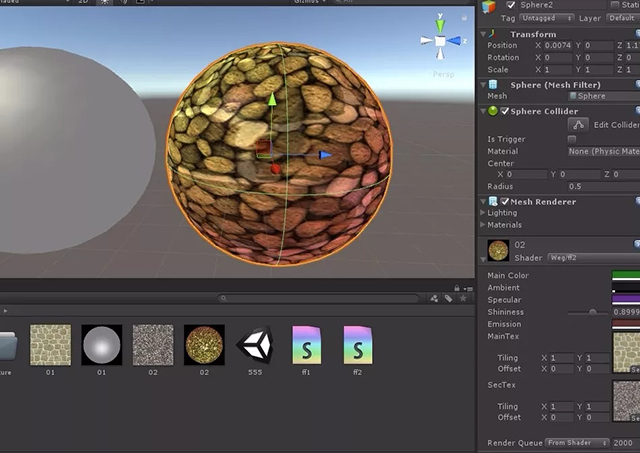640x453 pixels.
Task: Click the Unity scene asset 555
Action: coord(254,345)
